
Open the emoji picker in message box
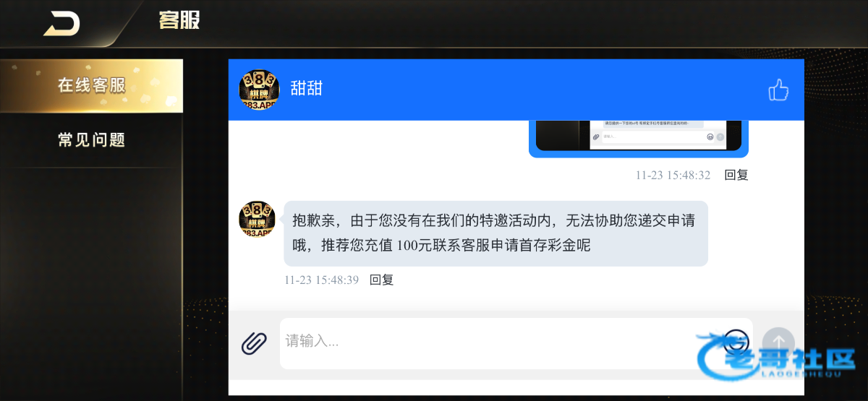pyautogui.click(x=736, y=340)
